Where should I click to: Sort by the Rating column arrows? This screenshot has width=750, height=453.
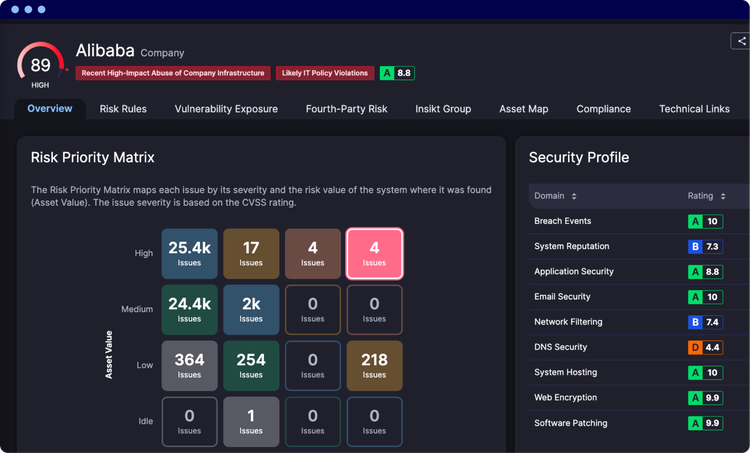click(723, 196)
